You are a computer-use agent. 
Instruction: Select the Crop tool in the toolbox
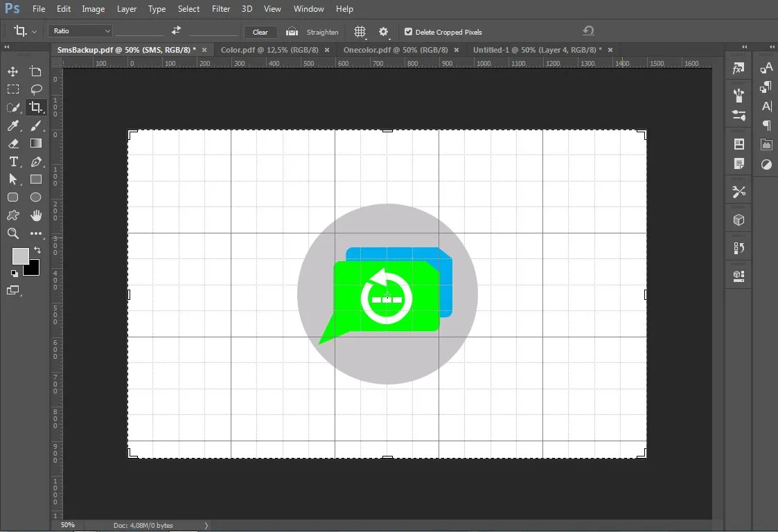pyautogui.click(x=36, y=107)
